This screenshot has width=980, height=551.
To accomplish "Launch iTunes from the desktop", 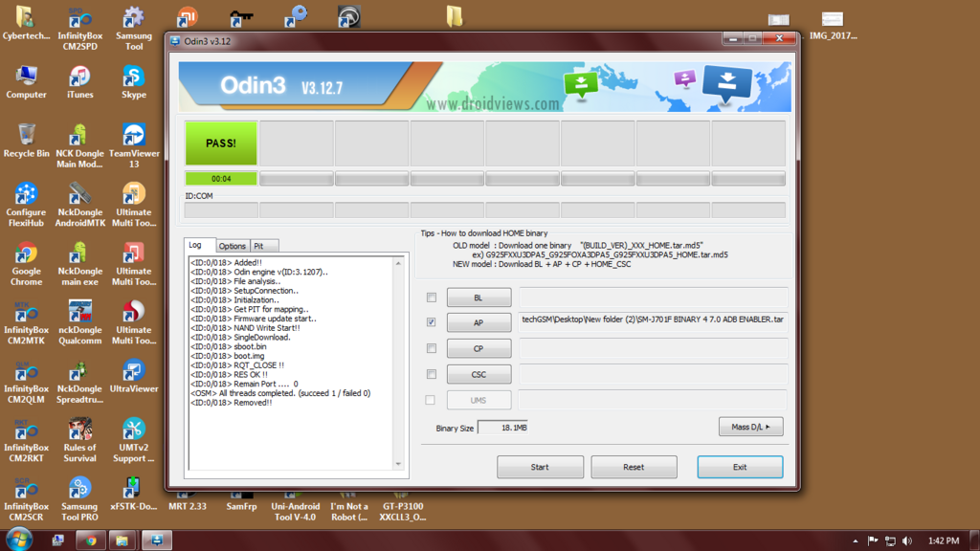I will click(x=80, y=82).
